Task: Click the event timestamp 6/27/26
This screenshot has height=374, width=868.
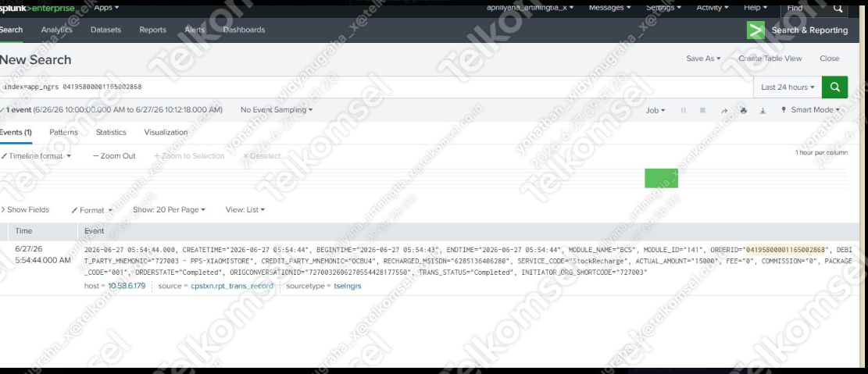Action: [28, 250]
